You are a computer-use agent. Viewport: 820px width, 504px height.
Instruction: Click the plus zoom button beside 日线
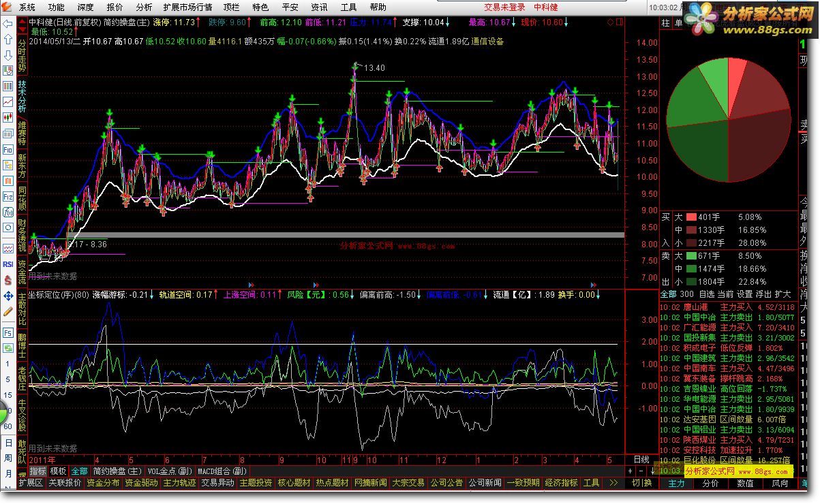click(631, 471)
